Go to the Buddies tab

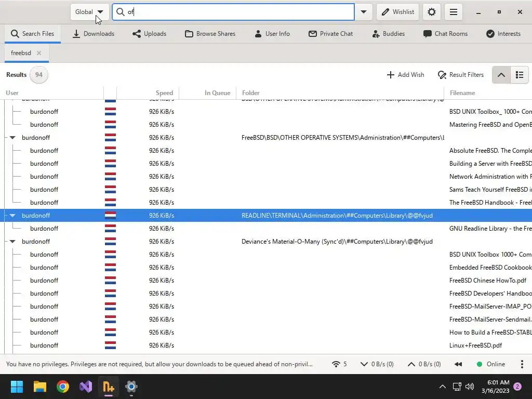(x=389, y=34)
